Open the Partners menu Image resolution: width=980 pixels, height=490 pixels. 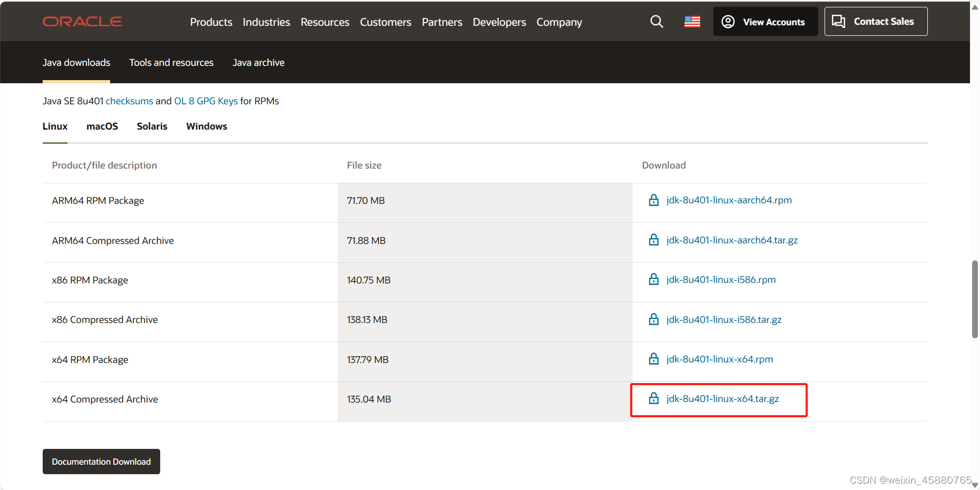click(x=442, y=22)
